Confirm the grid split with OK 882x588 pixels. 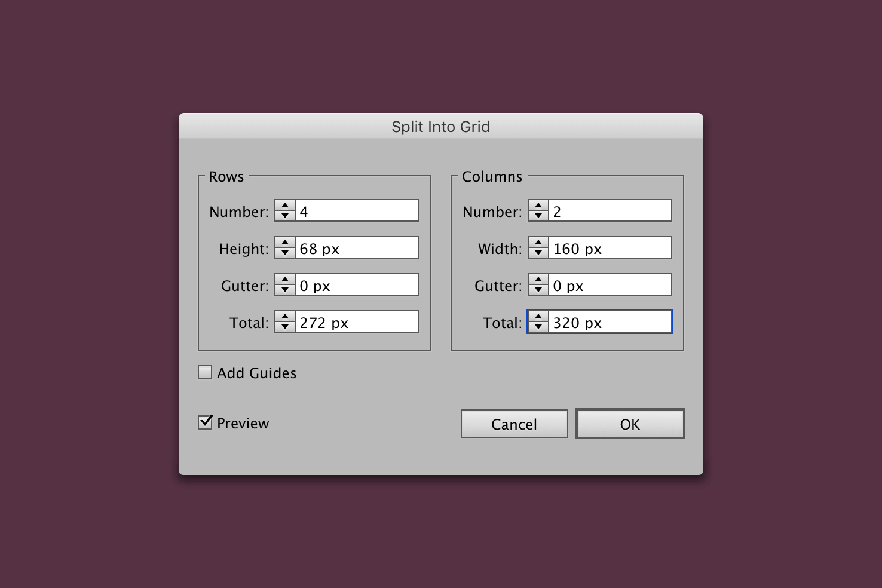tap(630, 424)
